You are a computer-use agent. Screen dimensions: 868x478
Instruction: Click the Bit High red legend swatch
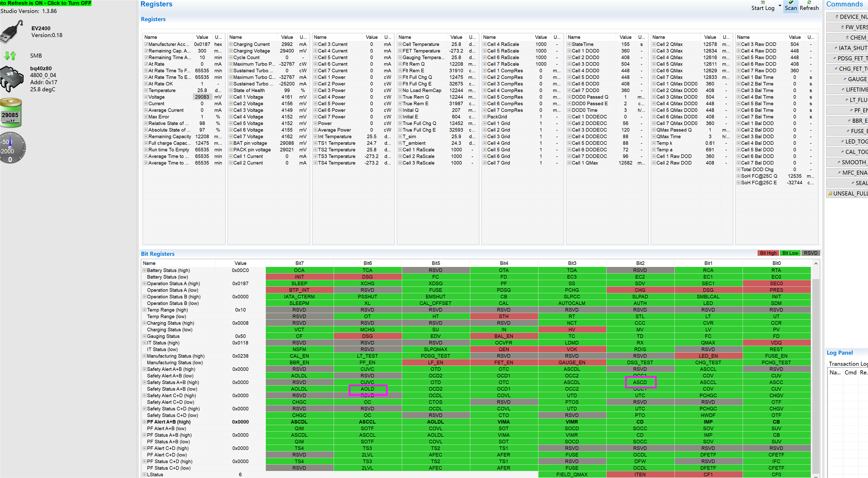[x=768, y=253]
